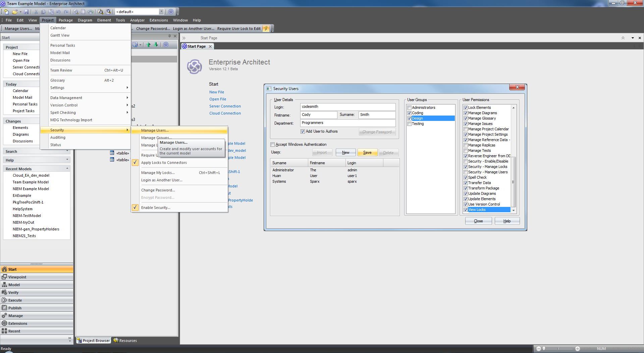Click the Server Connection link
Image resolution: width=644 pixels, height=353 pixels.
coord(225,106)
